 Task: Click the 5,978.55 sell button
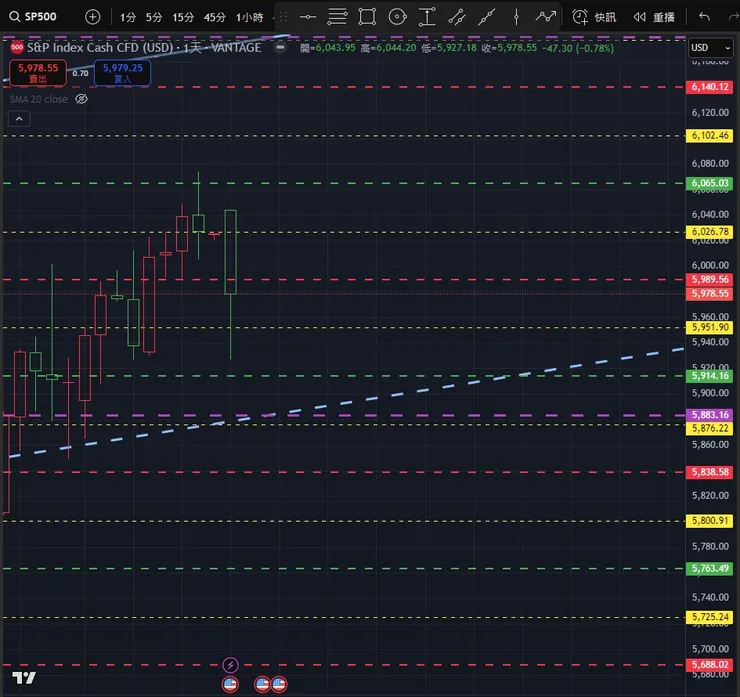point(38,73)
